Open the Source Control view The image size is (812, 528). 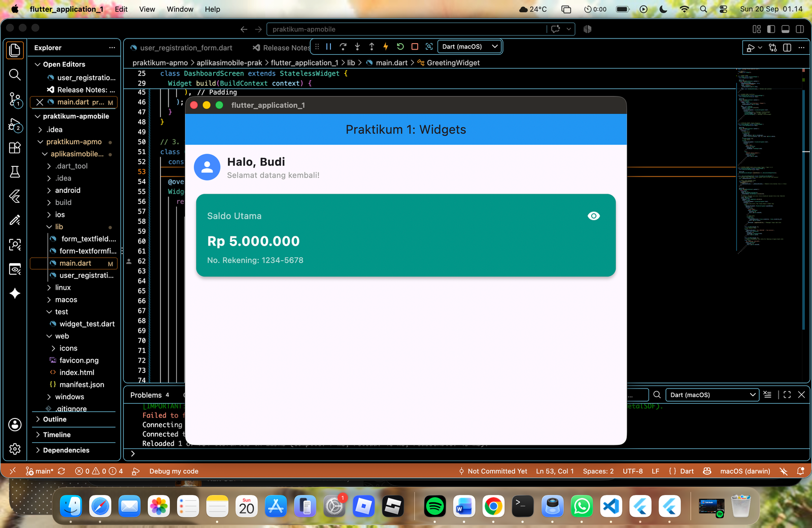coord(15,99)
